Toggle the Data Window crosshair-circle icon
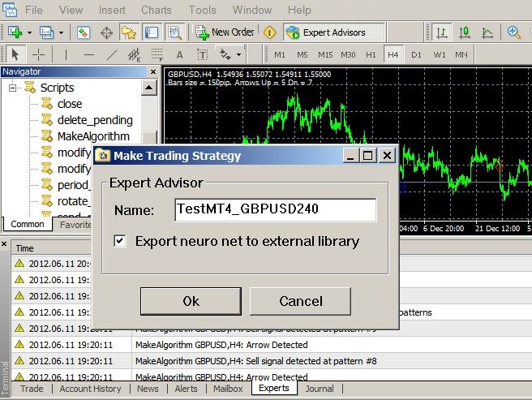532x400 pixels. pos(106,33)
